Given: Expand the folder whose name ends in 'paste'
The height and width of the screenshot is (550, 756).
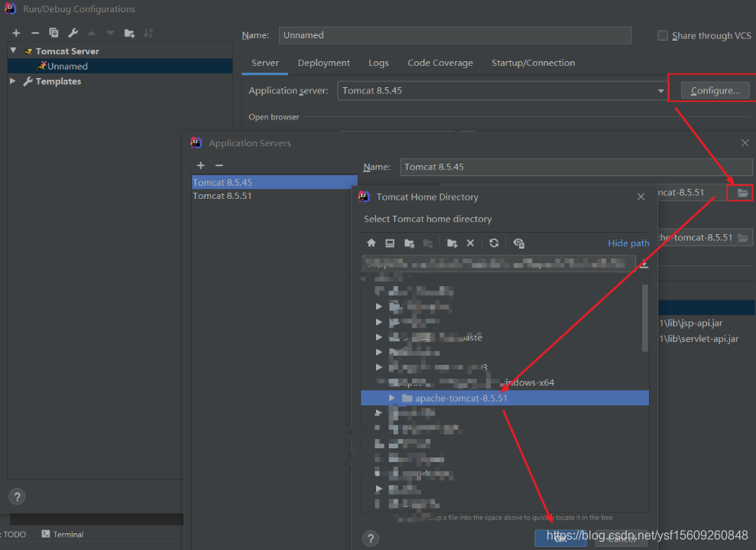Looking at the screenshot, I should (378, 337).
